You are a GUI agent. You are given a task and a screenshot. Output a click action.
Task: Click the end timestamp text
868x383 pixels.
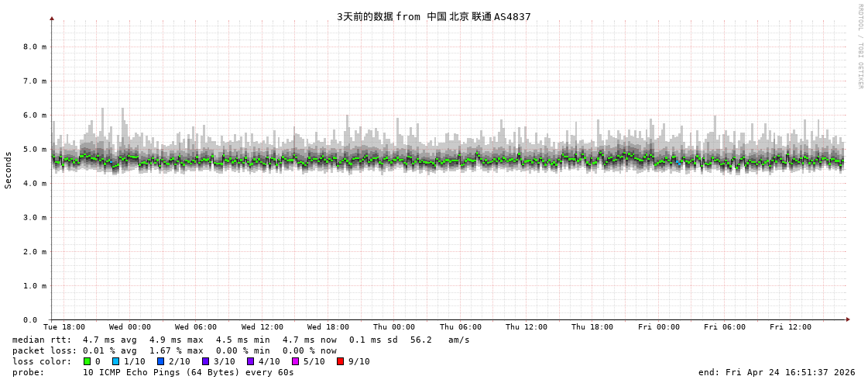777,372
